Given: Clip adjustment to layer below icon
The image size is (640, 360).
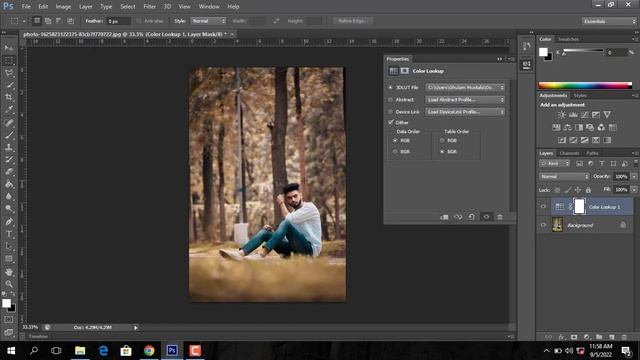Looking at the screenshot, I should click(444, 217).
